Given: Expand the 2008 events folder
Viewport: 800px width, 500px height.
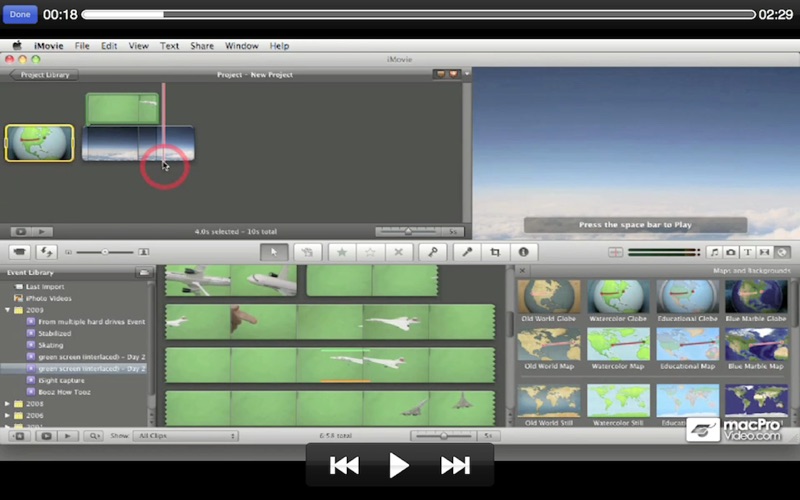Looking at the screenshot, I should 8,404.
